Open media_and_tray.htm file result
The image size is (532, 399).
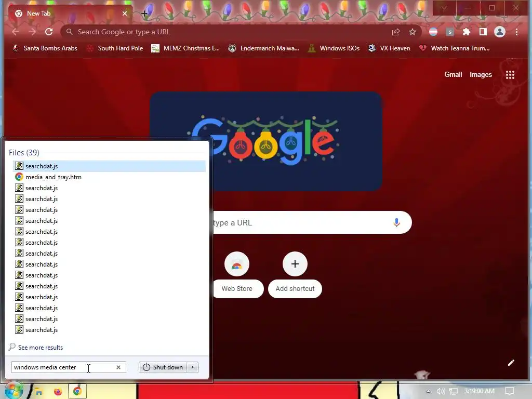109,177
